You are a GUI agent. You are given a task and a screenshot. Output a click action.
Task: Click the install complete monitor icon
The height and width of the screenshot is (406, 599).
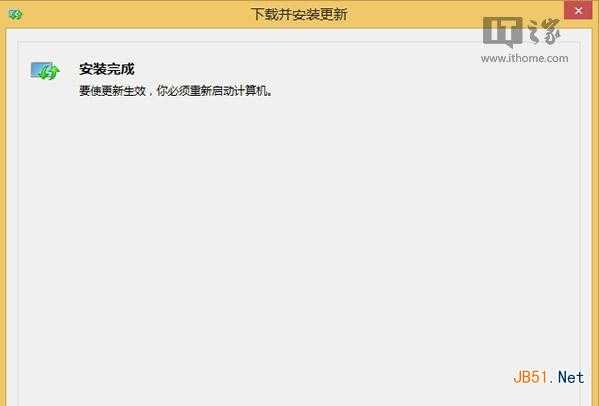pyautogui.click(x=45, y=71)
